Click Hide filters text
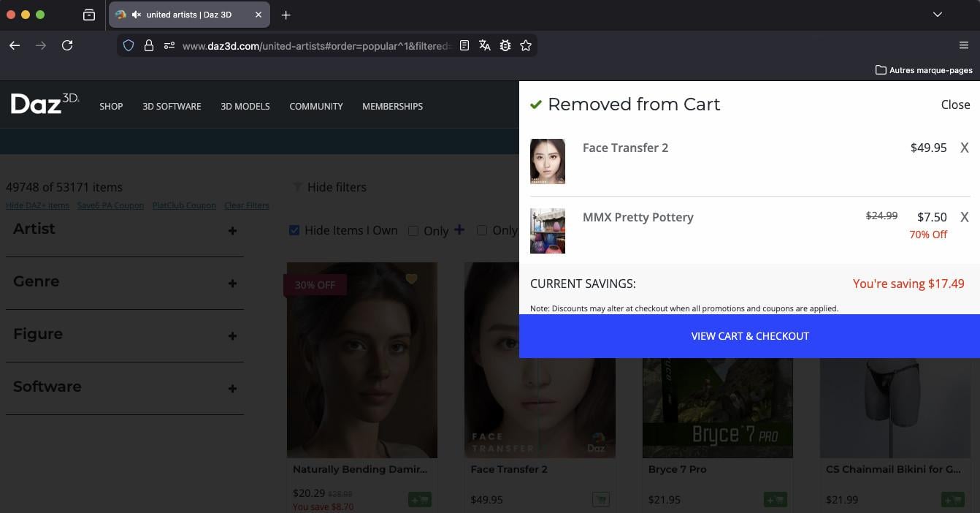This screenshot has height=513, width=980. click(337, 187)
